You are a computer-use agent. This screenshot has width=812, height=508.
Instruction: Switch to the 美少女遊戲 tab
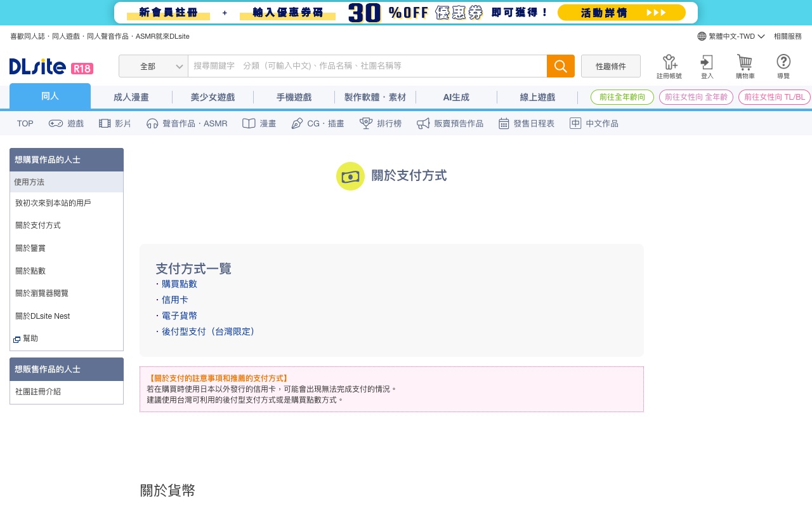[213, 97]
